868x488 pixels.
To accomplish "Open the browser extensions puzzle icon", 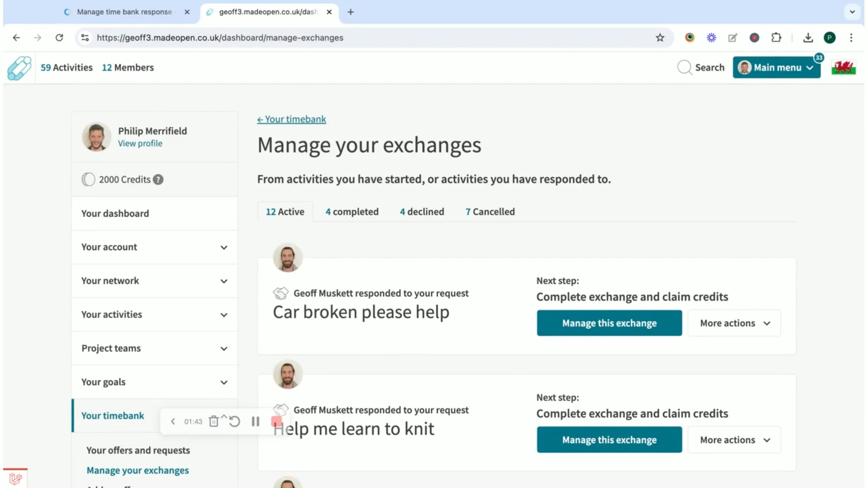I will pos(777,38).
